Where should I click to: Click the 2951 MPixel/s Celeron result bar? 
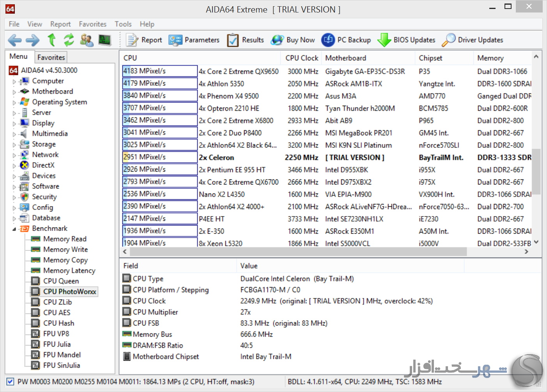click(x=160, y=157)
